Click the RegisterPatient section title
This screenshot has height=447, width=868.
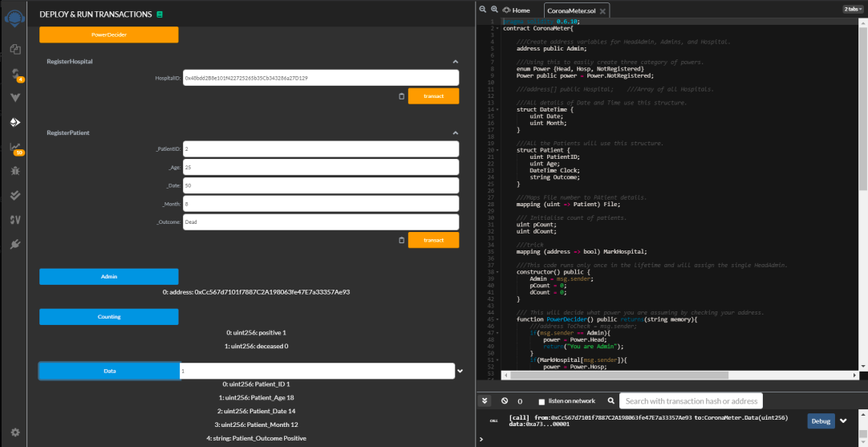tap(68, 133)
